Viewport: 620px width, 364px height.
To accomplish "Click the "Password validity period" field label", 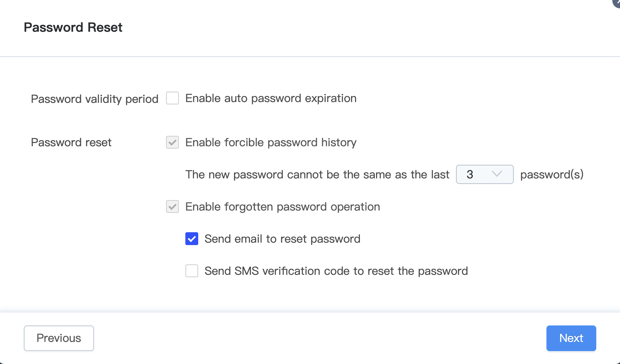I will (x=94, y=99).
